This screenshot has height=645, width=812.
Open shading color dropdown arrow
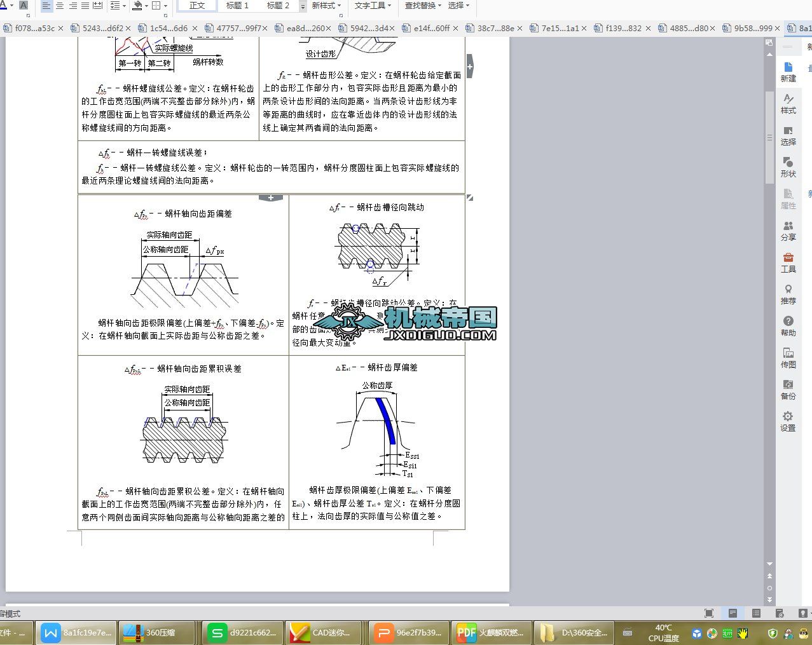tap(146, 6)
